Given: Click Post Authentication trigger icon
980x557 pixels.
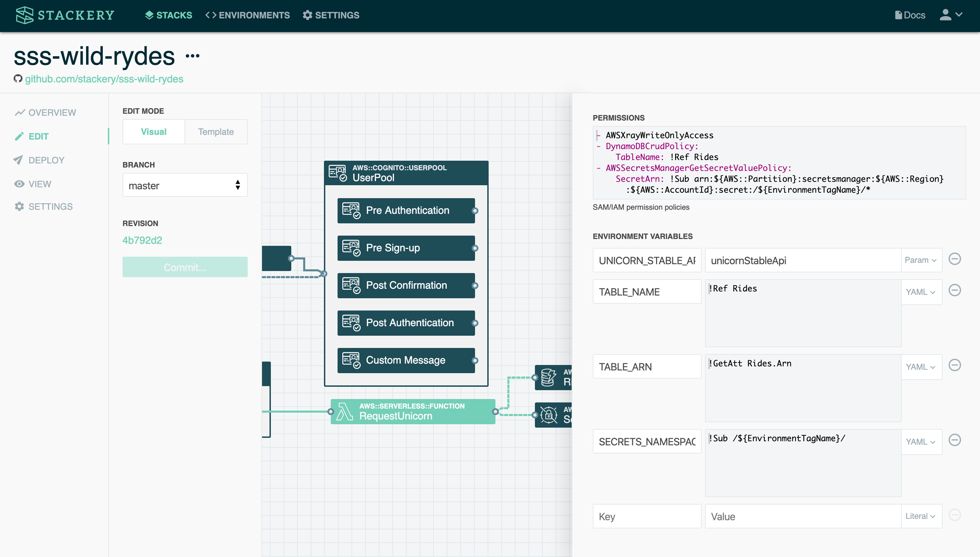Looking at the screenshot, I should point(351,323).
